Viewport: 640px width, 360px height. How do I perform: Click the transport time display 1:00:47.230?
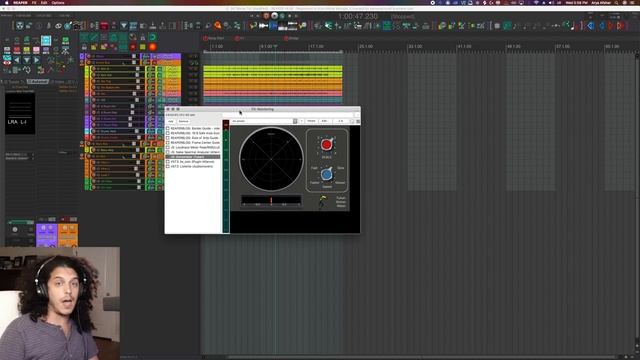tap(358, 16)
